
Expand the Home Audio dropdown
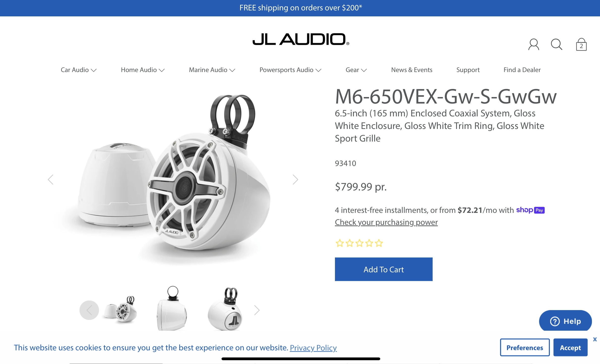click(x=143, y=70)
